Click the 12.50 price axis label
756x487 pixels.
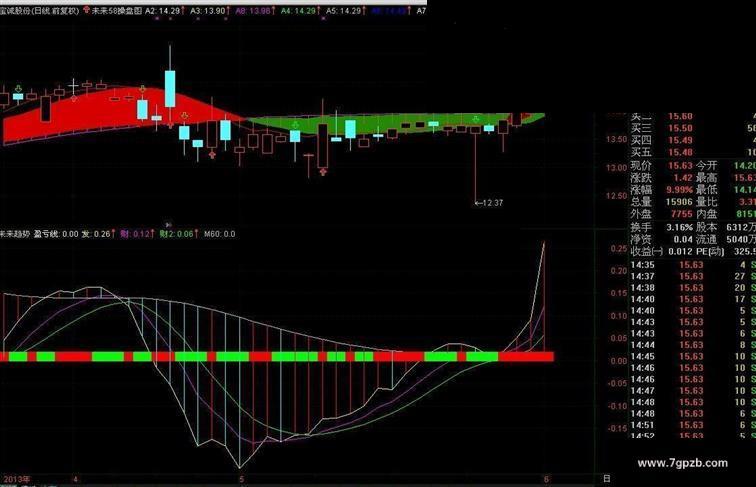coord(617,196)
